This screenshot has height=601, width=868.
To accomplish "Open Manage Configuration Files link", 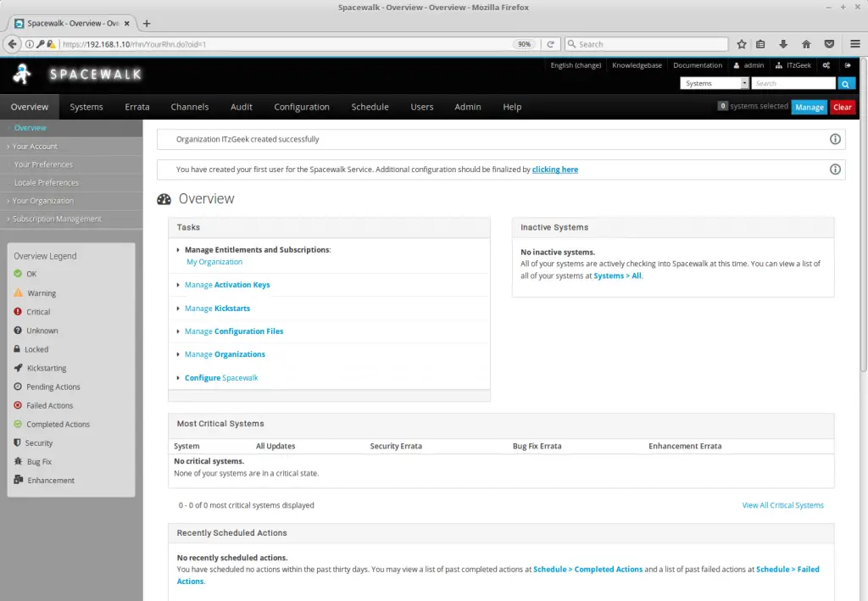I will click(x=234, y=331).
